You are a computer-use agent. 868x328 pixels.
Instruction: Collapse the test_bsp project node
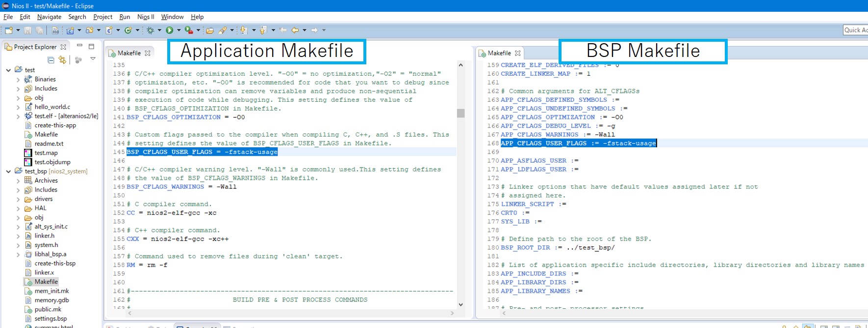(8, 171)
